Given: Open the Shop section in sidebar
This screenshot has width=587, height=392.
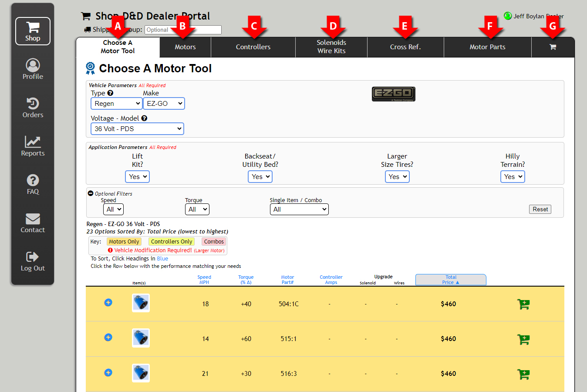Looking at the screenshot, I should [33, 31].
